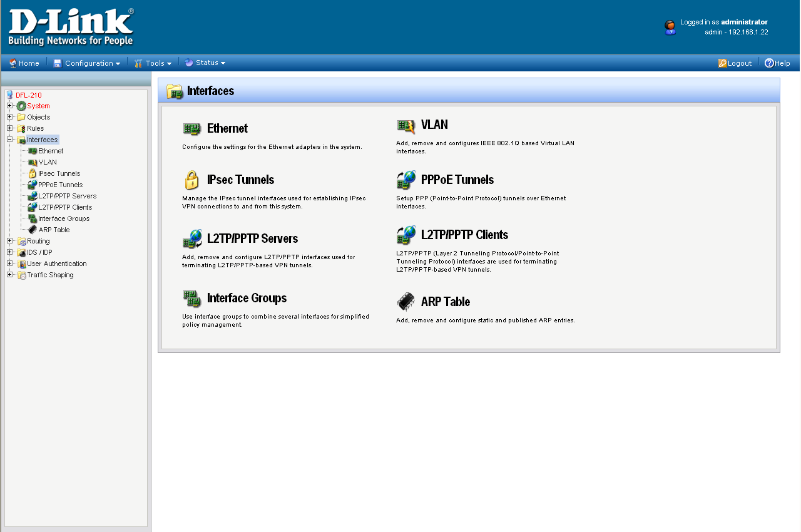Select IPsec Tunnels label in the tree

pyautogui.click(x=59, y=173)
